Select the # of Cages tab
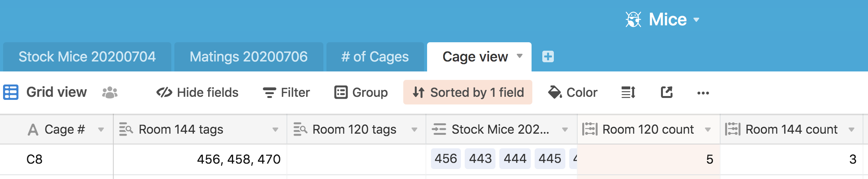The image size is (868, 179). [375, 57]
